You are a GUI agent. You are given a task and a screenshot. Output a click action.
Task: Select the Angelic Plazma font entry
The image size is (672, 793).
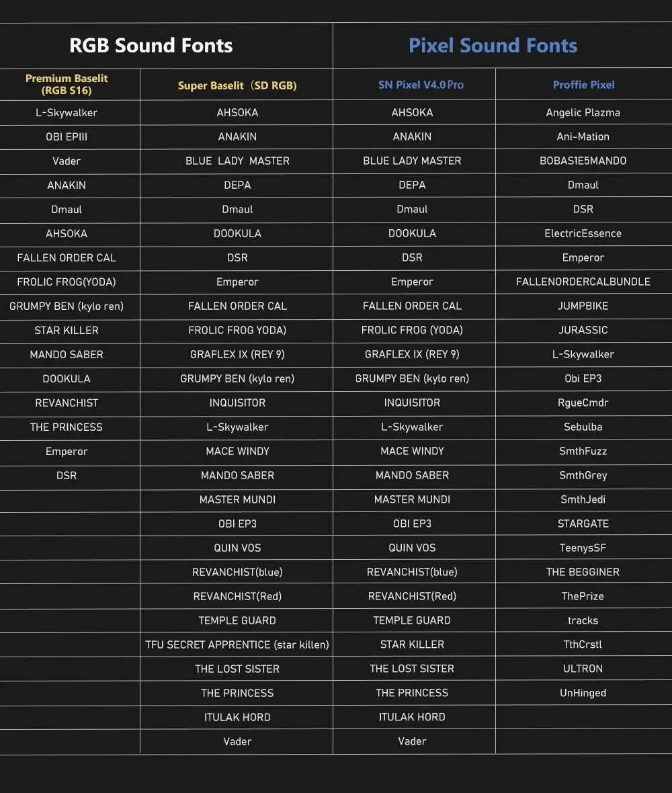pyautogui.click(x=583, y=112)
